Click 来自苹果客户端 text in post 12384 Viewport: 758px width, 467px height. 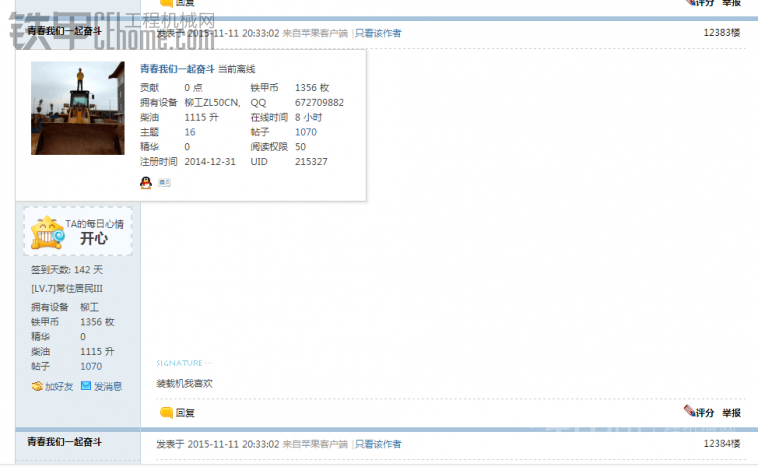click(315, 444)
